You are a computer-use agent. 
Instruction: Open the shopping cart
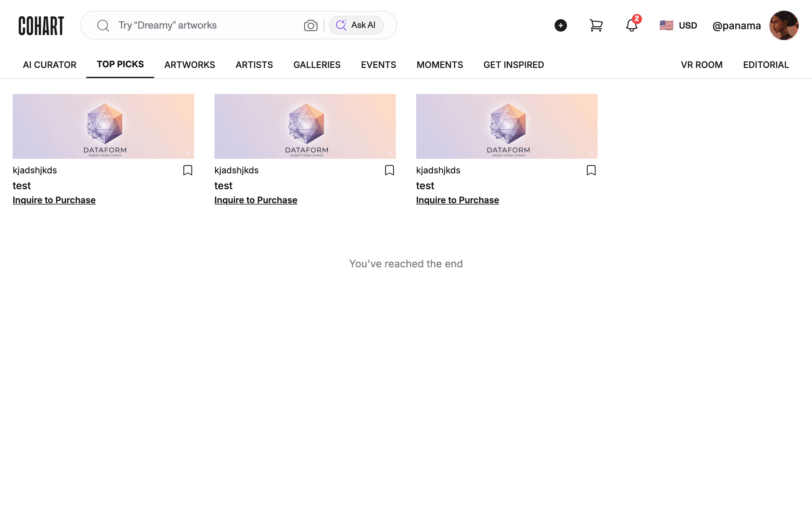pyautogui.click(x=596, y=25)
